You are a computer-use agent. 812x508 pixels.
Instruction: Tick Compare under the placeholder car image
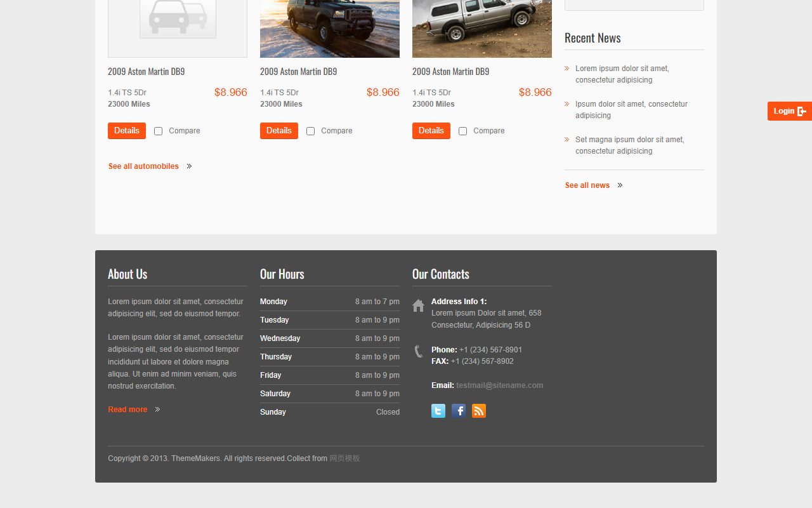[158, 131]
